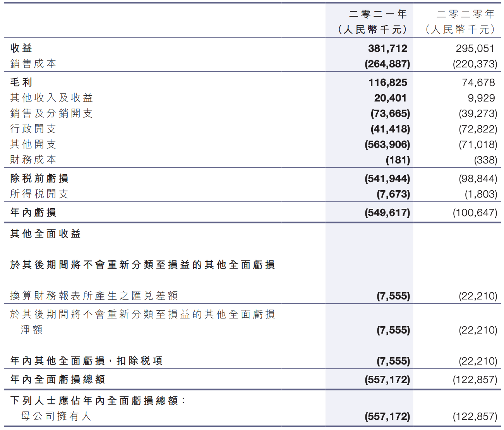This screenshot has width=504, height=430.
Task: Click the 二零二一年 column header
Action: coord(377,14)
